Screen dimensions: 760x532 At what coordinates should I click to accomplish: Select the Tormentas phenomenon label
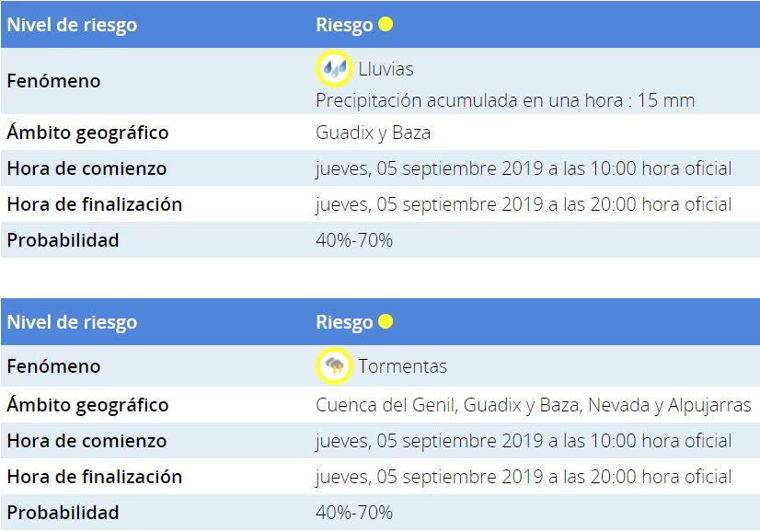[402, 366]
